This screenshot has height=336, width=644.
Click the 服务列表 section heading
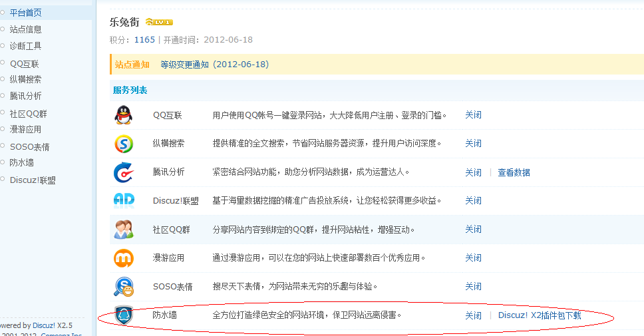click(x=130, y=90)
